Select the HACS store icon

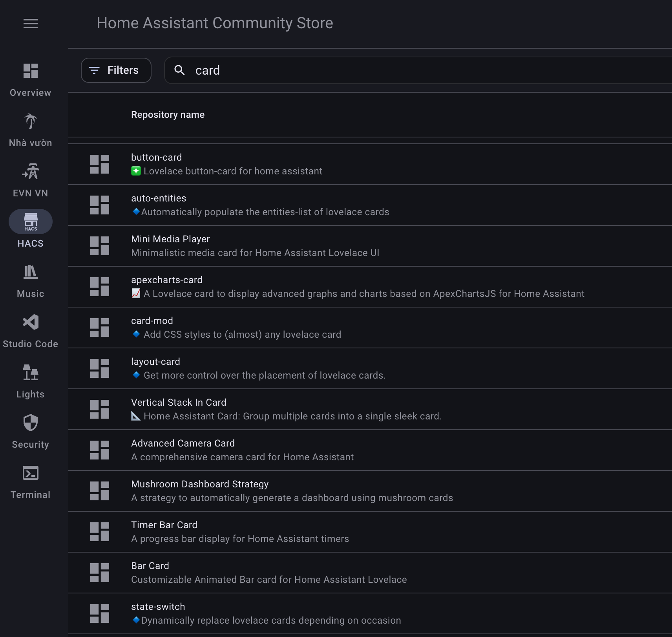tap(30, 222)
